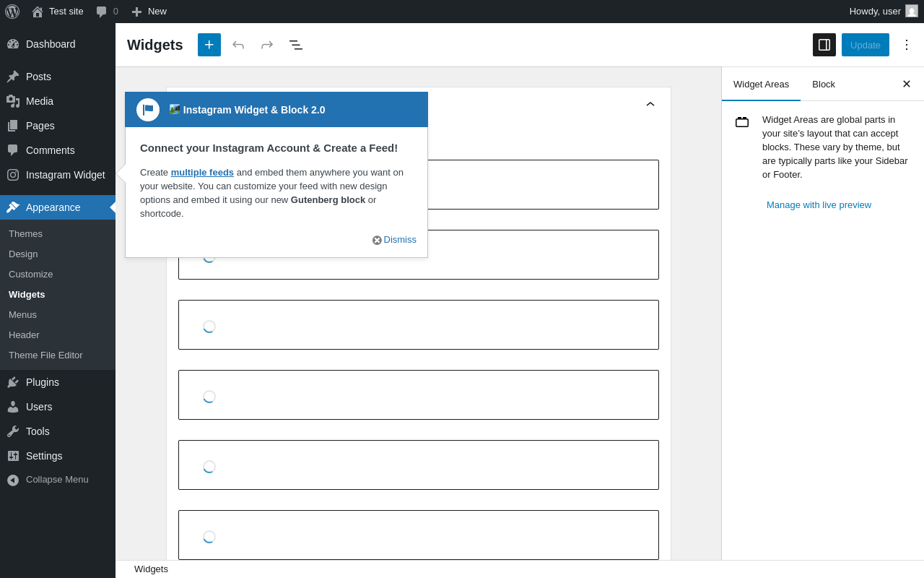
Task: Click the Redo arrow in the toolbar
Action: pyautogui.click(x=267, y=45)
